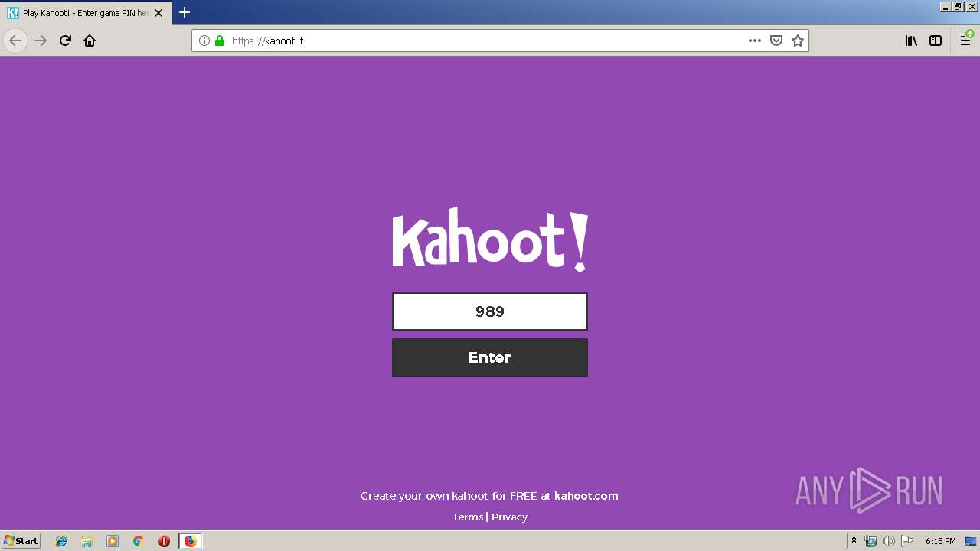Switch to Firefox taskbar button

tap(190, 541)
